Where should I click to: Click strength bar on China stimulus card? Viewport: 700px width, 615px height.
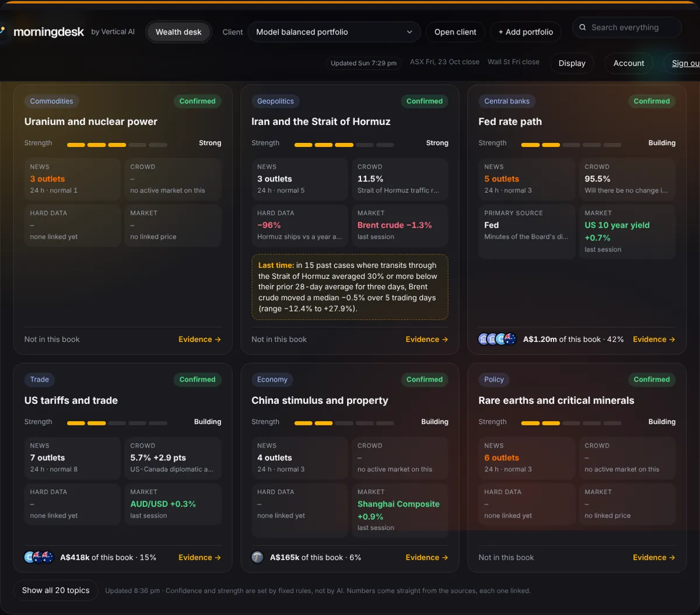point(344,424)
